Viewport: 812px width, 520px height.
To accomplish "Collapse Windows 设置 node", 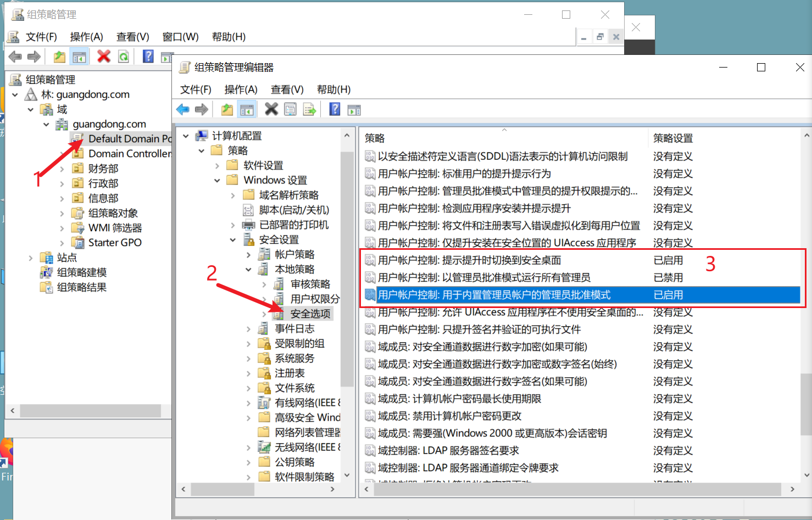I will tap(217, 180).
